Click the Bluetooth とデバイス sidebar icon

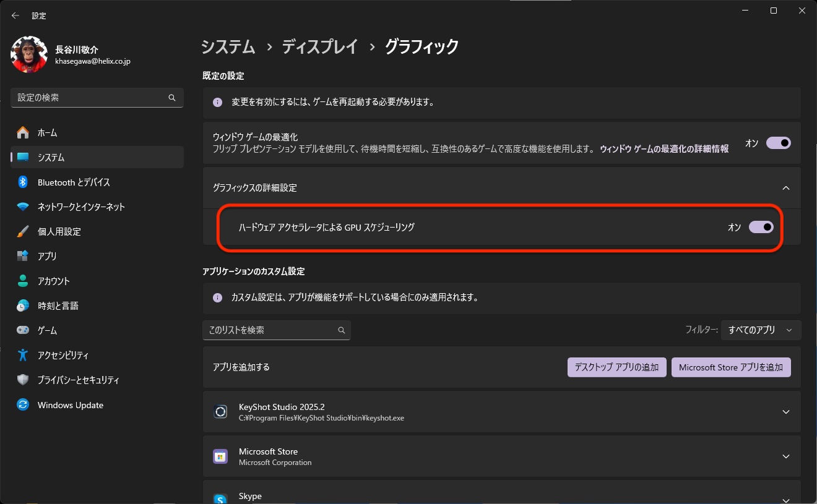(23, 182)
